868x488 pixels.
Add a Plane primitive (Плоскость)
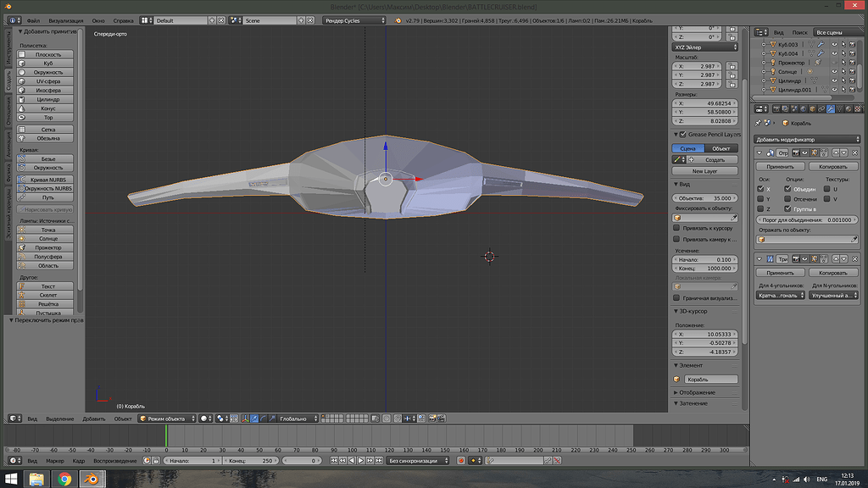click(45, 54)
